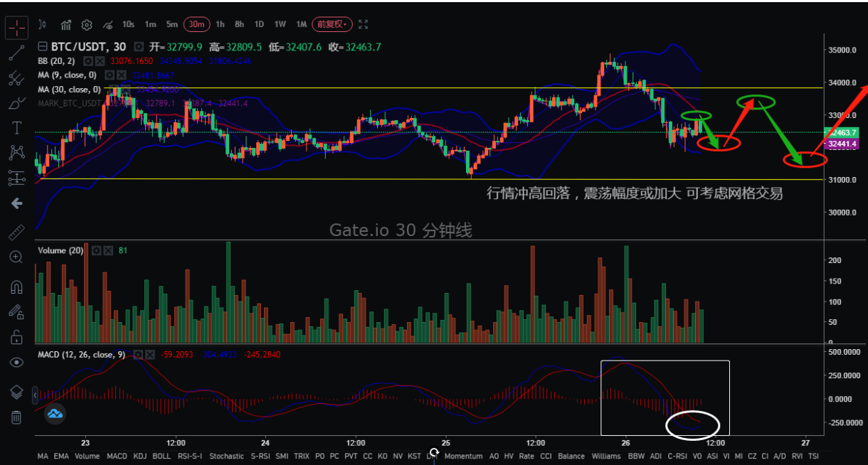Select the crosshair cursor tool
The width and height of the screenshot is (868, 465).
point(16,28)
